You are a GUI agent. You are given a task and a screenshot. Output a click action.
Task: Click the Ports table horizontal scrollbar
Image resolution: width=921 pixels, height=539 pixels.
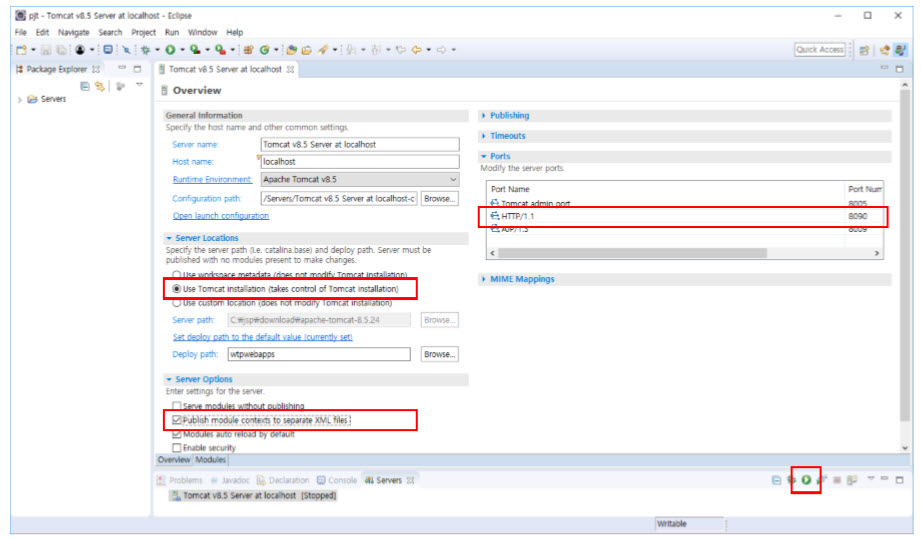coord(680,253)
